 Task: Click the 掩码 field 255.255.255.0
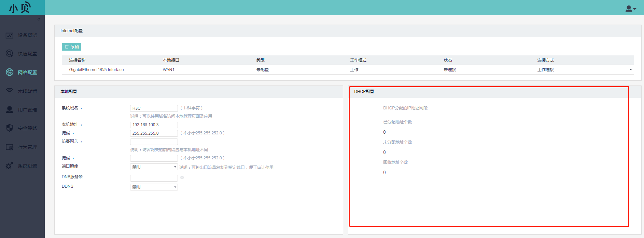tap(154, 133)
